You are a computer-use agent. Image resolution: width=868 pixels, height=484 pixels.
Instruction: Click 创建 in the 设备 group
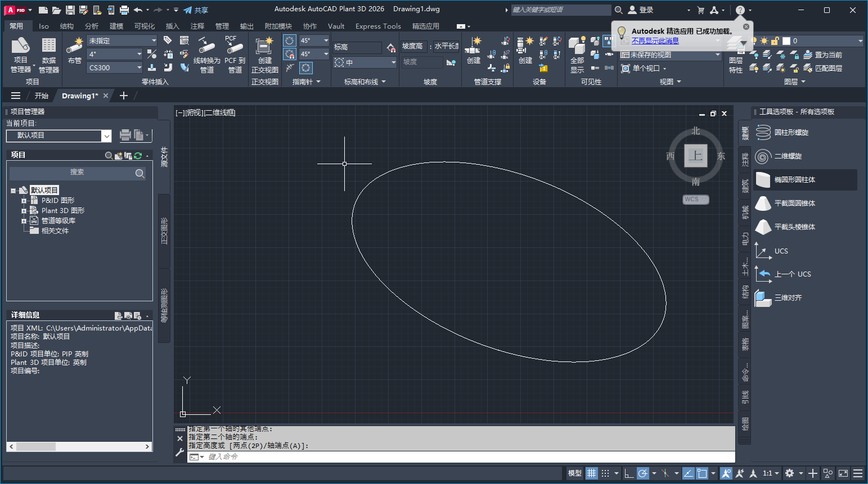pyautogui.click(x=525, y=51)
